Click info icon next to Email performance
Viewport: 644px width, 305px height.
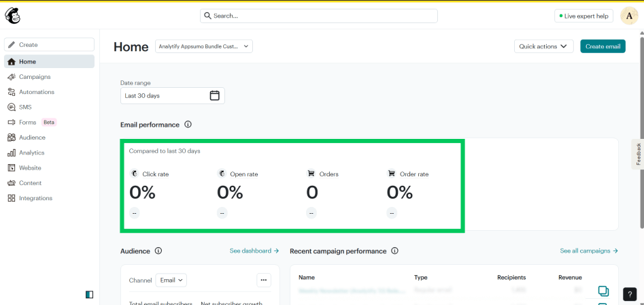click(188, 125)
